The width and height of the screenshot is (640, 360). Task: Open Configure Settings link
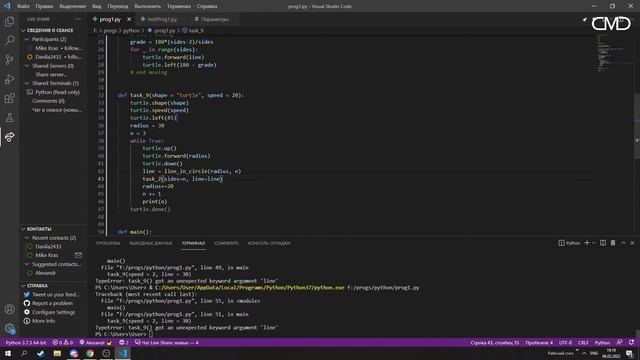click(x=53, y=312)
